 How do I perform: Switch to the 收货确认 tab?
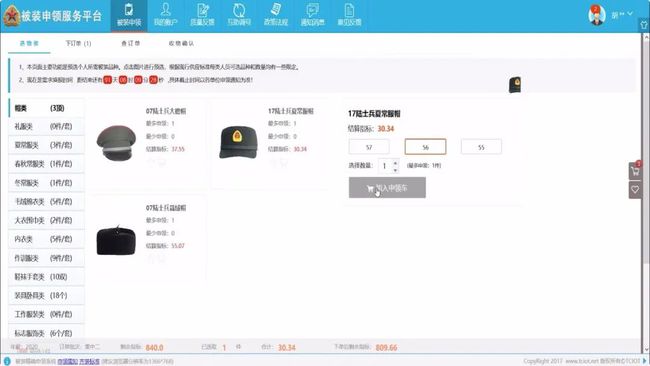182,44
